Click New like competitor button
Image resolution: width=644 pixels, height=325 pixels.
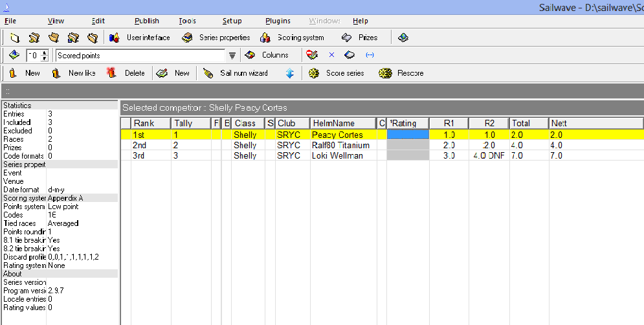tap(74, 73)
